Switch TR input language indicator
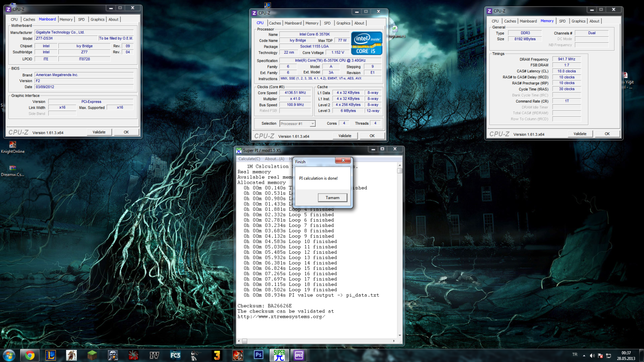The image size is (644, 362). click(575, 355)
